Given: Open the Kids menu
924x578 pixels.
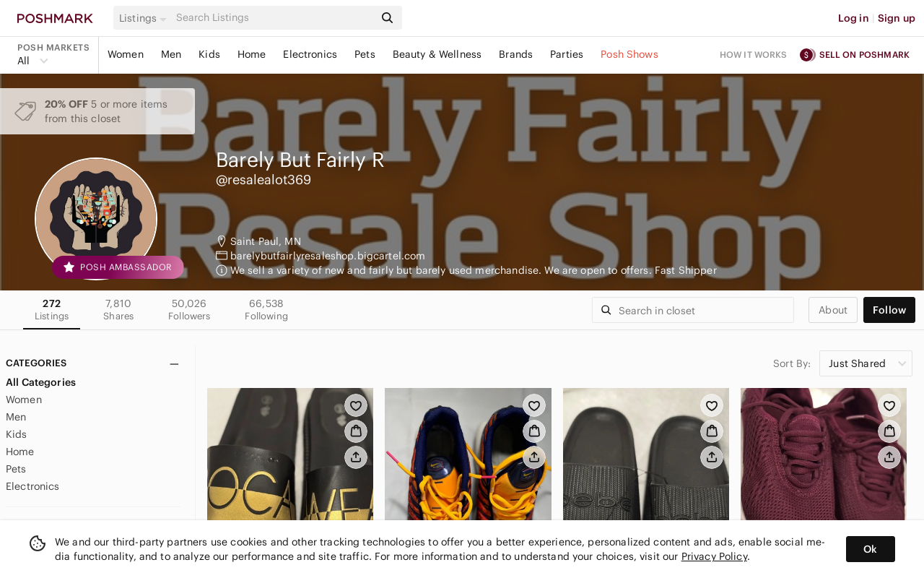Looking at the screenshot, I should [x=209, y=54].
